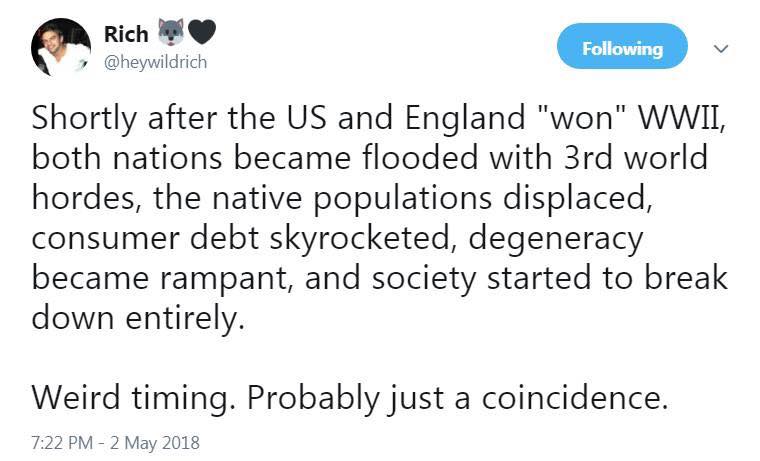Toggle the blue Following button
760x461 pixels.
coord(622,48)
